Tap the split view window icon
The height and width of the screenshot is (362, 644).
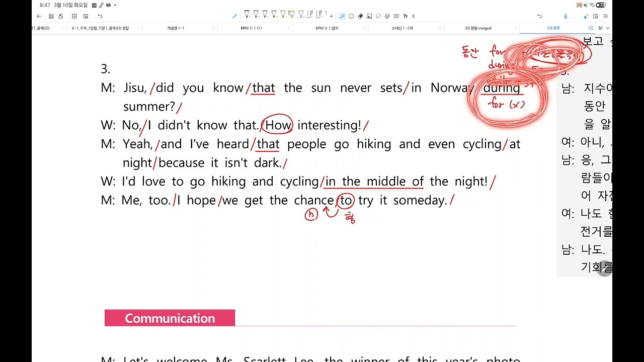point(596,16)
